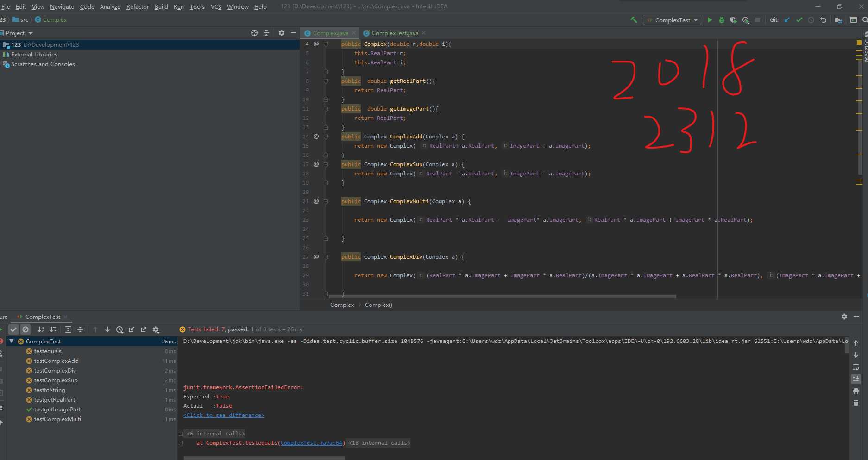Viewport: 868px width, 460px height.
Task: Hide the Project panel with the minus icon
Action: point(293,33)
